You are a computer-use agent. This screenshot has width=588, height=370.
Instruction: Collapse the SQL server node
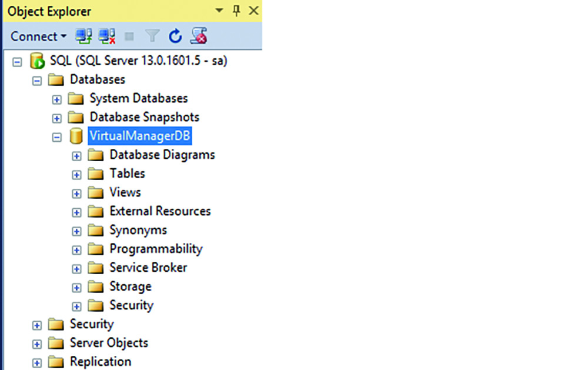[17, 62]
